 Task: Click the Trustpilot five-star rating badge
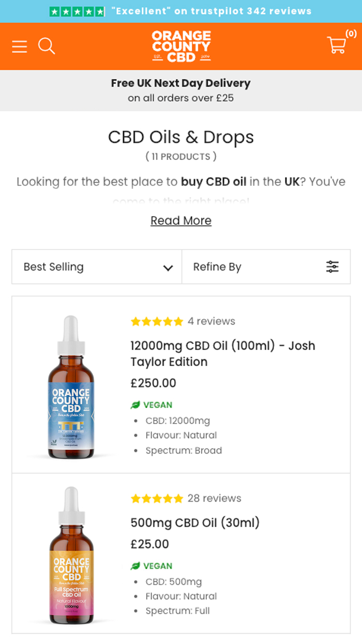coord(77,11)
